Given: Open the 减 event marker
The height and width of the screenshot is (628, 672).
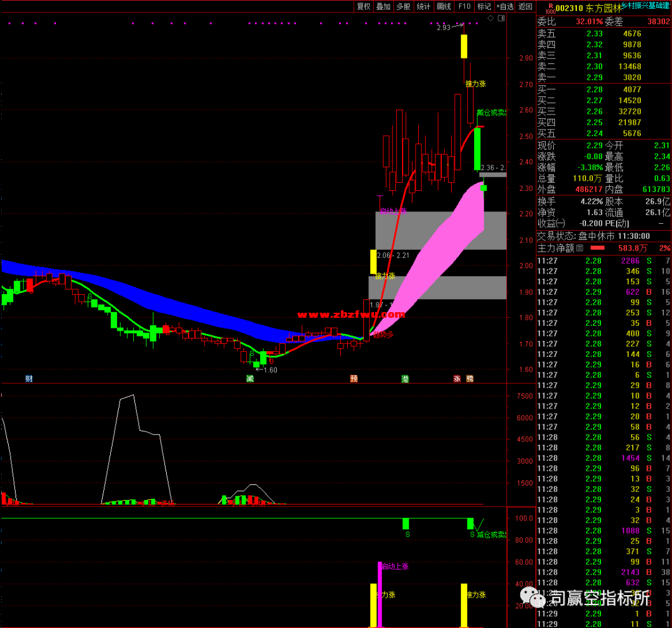Looking at the screenshot, I should pyautogui.click(x=250, y=379).
